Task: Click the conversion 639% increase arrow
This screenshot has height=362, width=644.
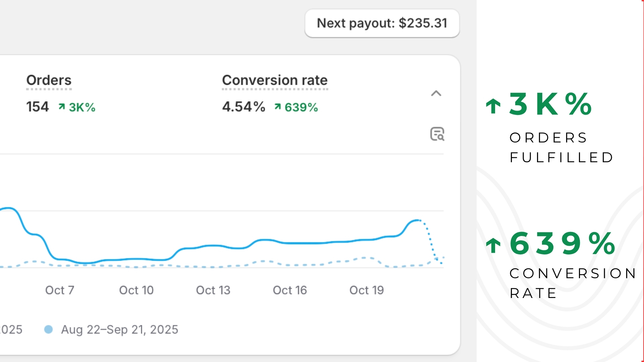Action: 277,107
